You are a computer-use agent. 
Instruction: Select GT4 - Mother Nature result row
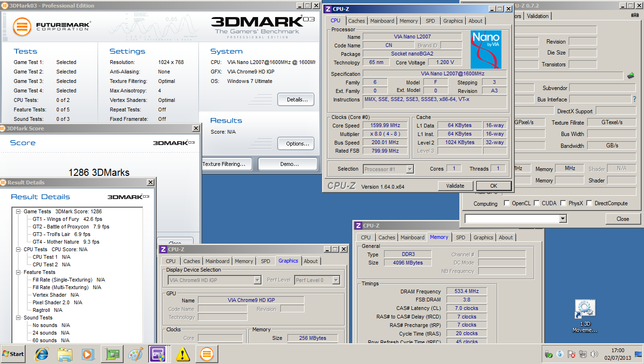[x=66, y=242]
